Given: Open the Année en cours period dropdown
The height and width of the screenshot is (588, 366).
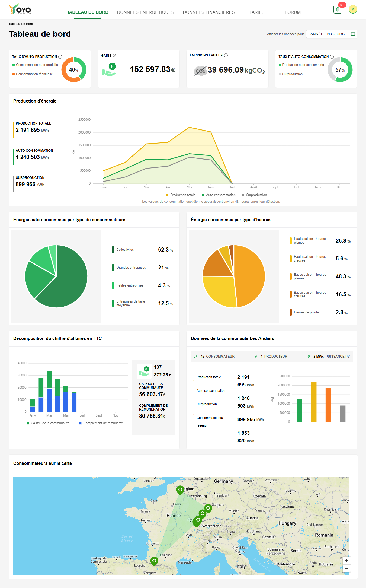Looking at the screenshot, I should (327, 34).
